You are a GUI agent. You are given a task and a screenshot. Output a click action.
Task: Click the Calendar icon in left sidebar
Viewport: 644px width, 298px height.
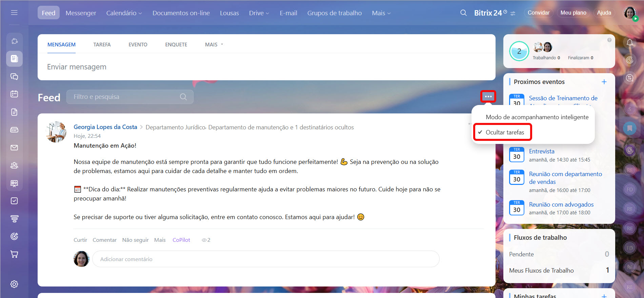tap(14, 94)
